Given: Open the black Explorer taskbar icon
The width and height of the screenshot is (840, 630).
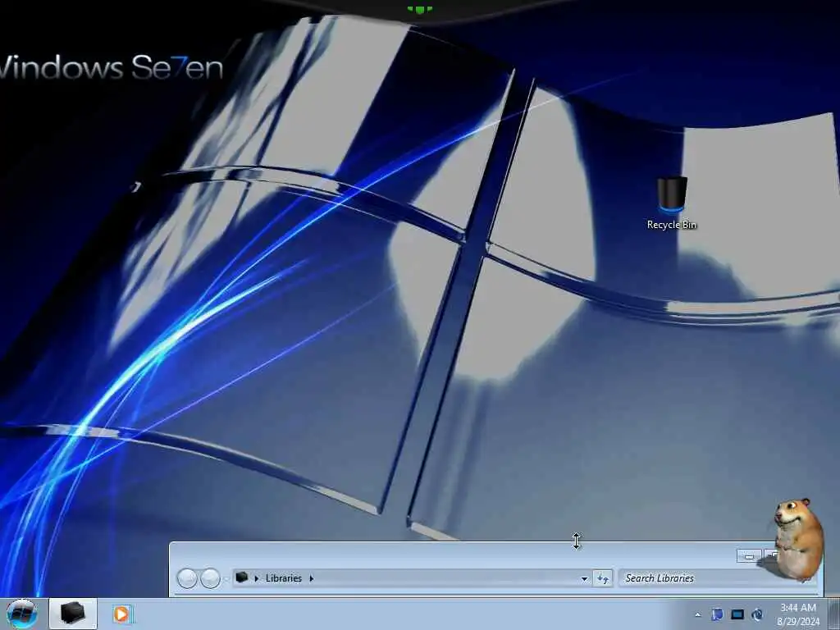Looking at the screenshot, I should [73, 614].
